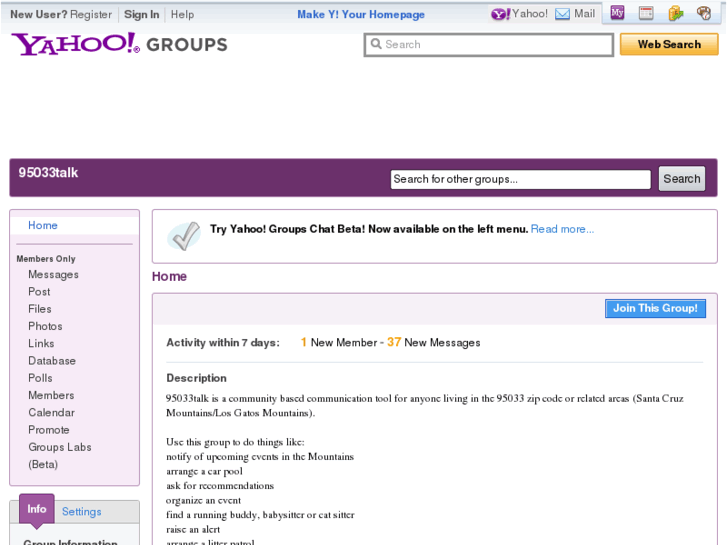Click the Yahoo! Y logo icon
The image size is (727, 545).
click(x=500, y=14)
